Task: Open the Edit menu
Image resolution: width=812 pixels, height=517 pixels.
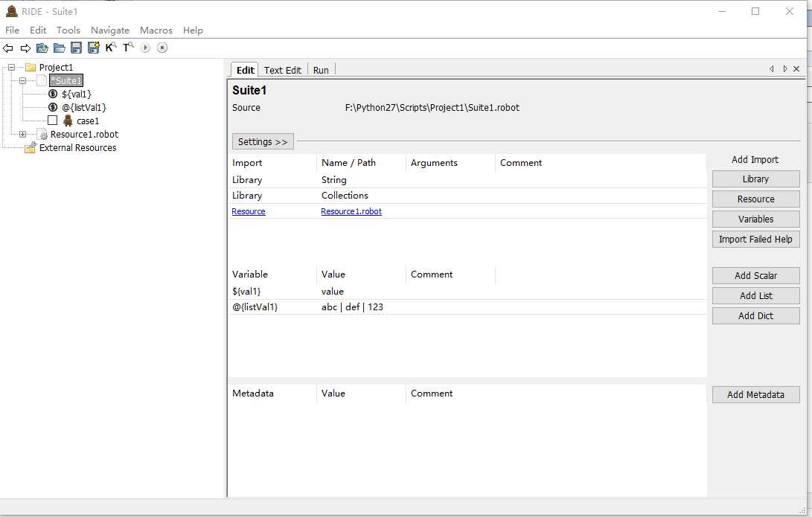Action: click(x=38, y=30)
